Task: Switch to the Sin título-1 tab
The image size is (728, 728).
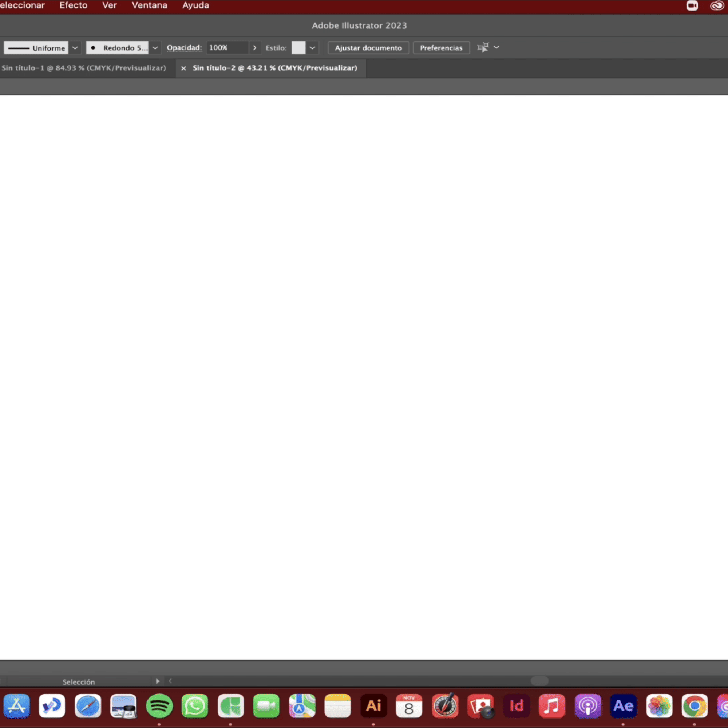Action: 84,68
